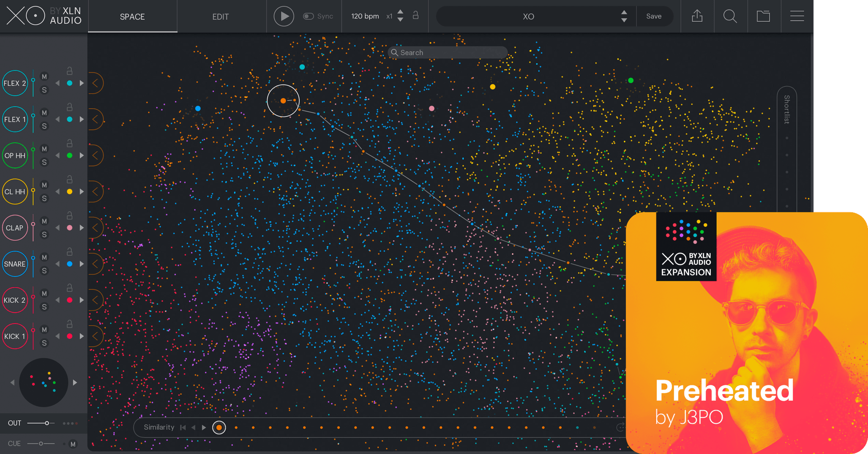The image size is (868, 454).
Task: Lock the SNARE sample
Action: (x=70, y=252)
